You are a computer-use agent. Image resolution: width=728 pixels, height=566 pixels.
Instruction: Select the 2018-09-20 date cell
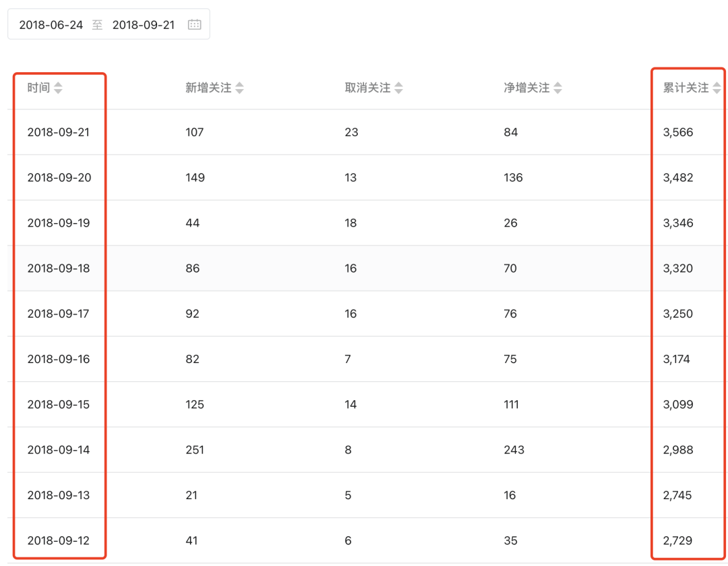click(59, 177)
